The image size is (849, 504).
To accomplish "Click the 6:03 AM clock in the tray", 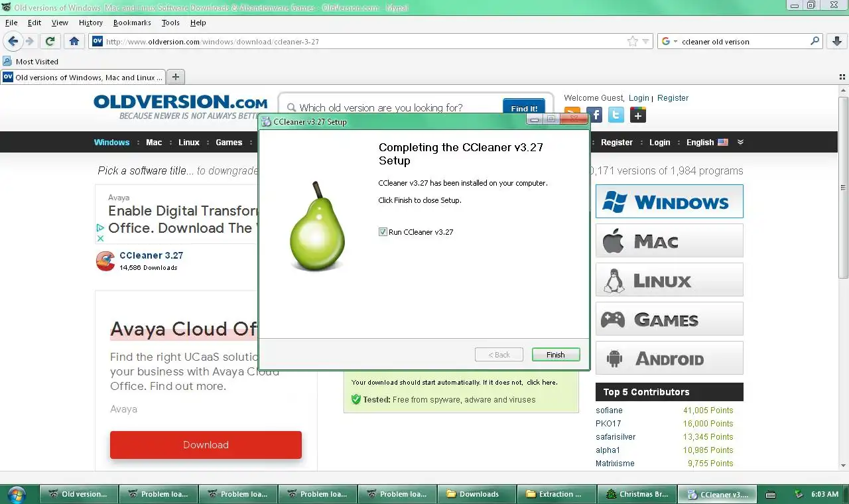I will [824, 494].
